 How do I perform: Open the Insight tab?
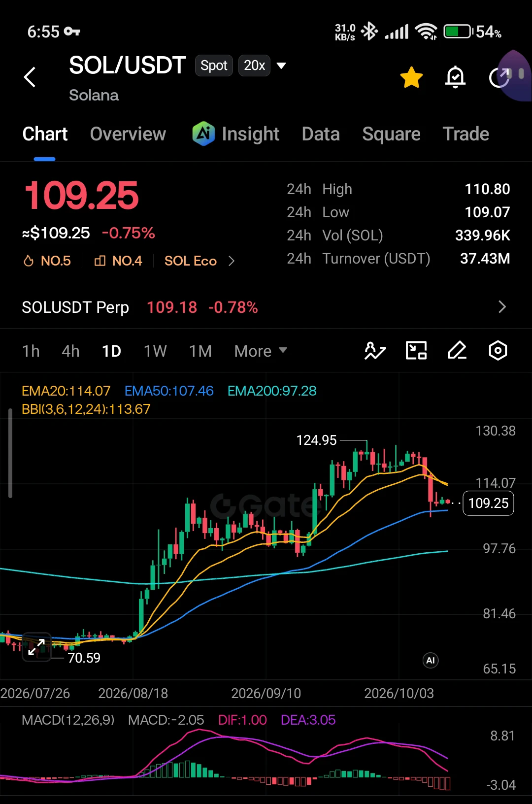pyautogui.click(x=235, y=134)
